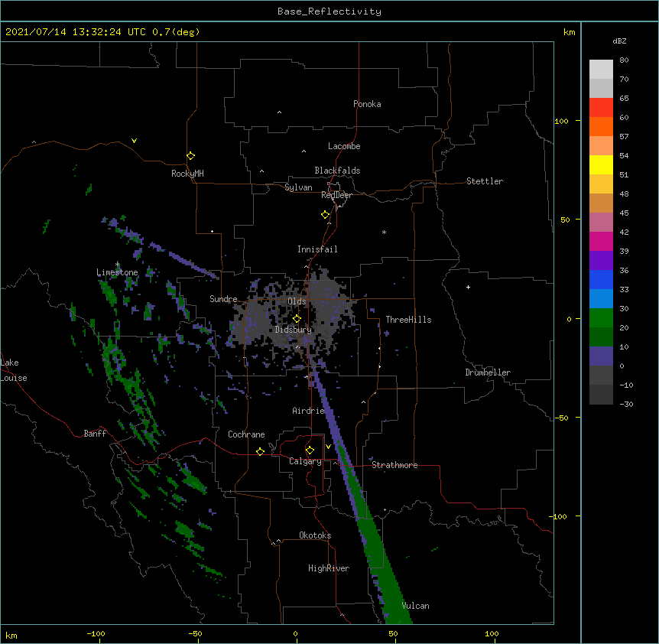The height and width of the screenshot is (644, 659).
Task: Click the RockyMH town label
Action: click(x=187, y=173)
